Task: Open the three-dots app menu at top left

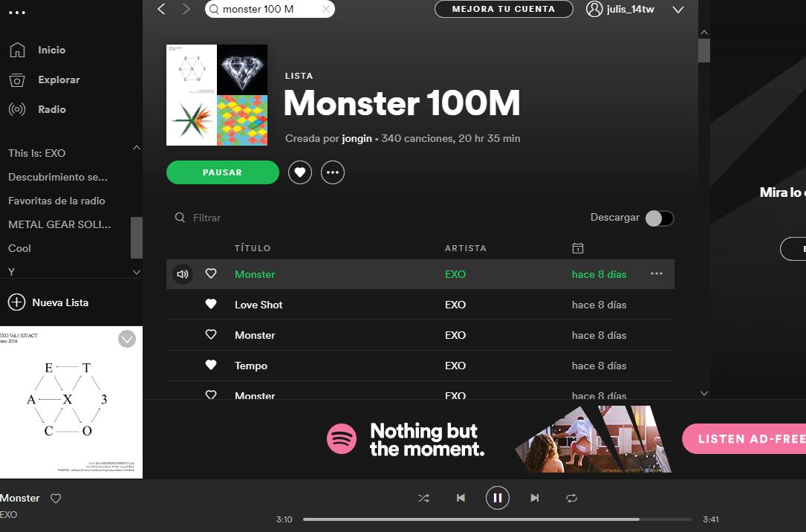Action: pos(17,13)
